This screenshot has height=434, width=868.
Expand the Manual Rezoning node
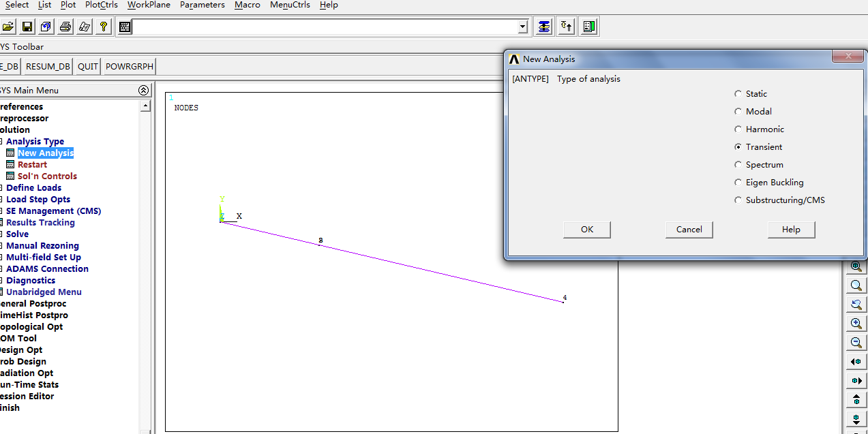[1, 246]
